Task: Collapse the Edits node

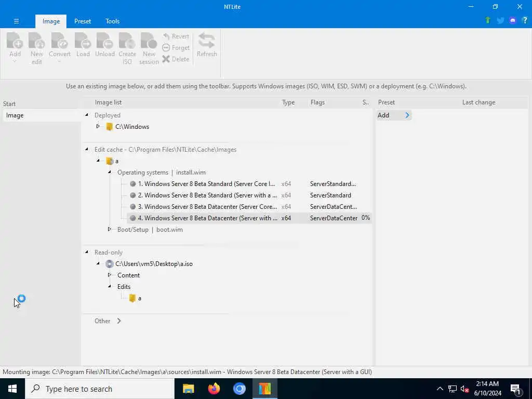Action: point(110,286)
